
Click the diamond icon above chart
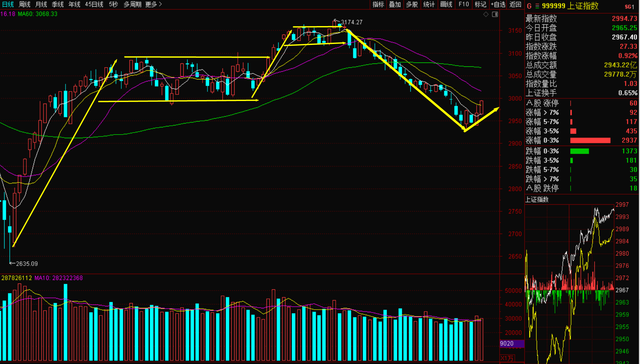point(486,14)
